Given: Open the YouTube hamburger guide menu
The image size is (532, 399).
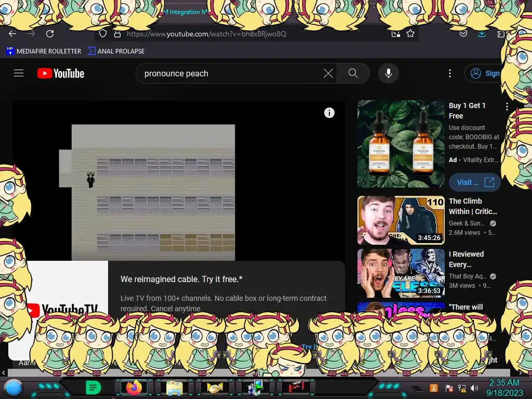Looking at the screenshot, I should 19,73.
